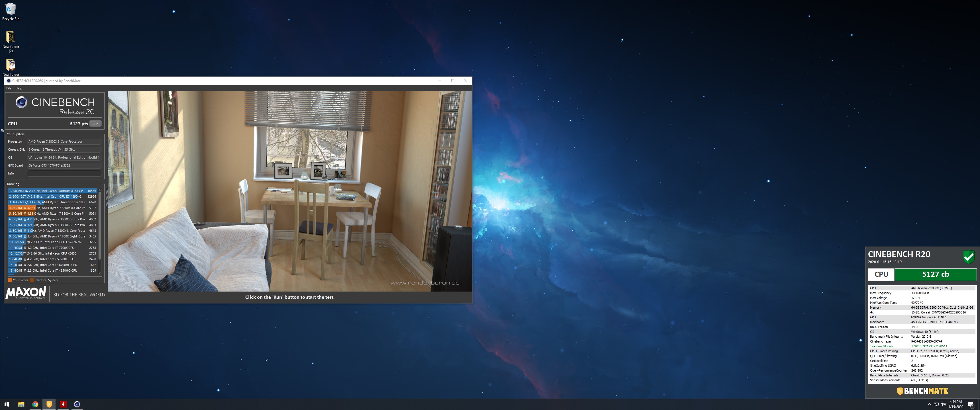
Task: Minimize the Cinebench window
Action: (440, 81)
